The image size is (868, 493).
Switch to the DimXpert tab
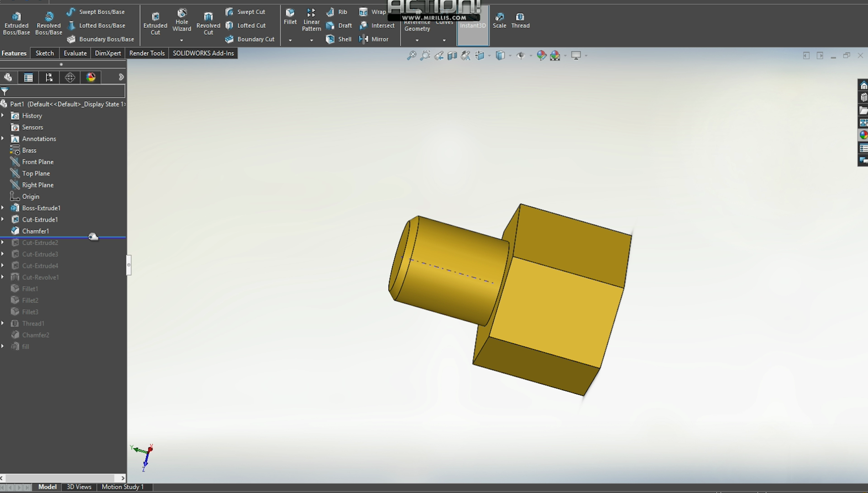pyautogui.click(x=108, y=53)
